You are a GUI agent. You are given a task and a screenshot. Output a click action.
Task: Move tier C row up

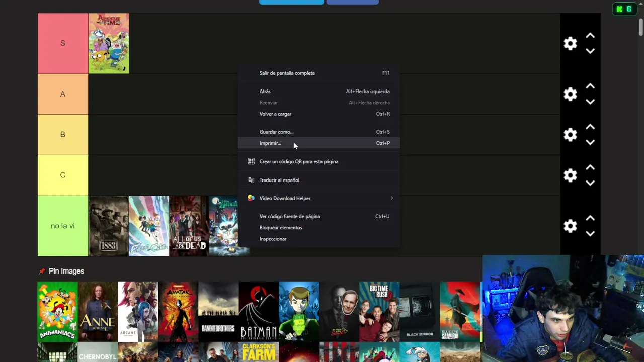(x=590, y=168)
